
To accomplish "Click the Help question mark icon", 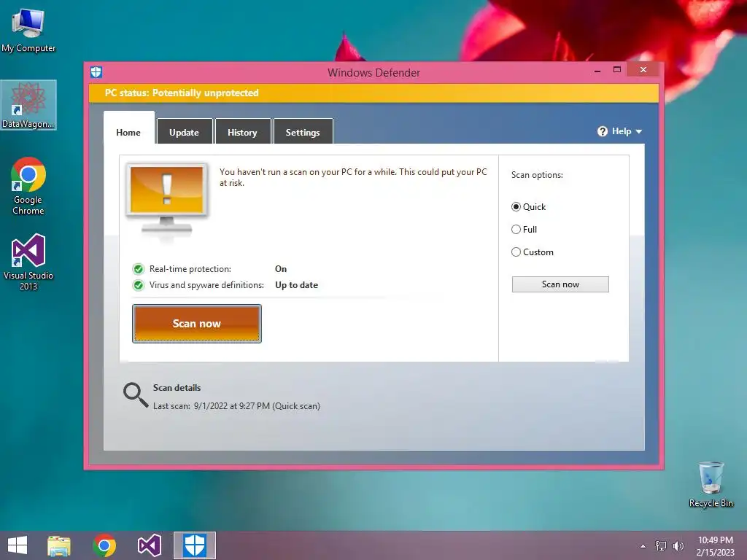I will [603, 131].
